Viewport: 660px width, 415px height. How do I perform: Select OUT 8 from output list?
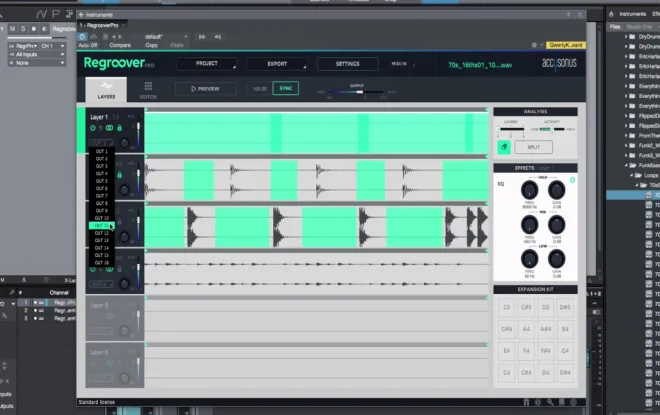click(101, 203)
